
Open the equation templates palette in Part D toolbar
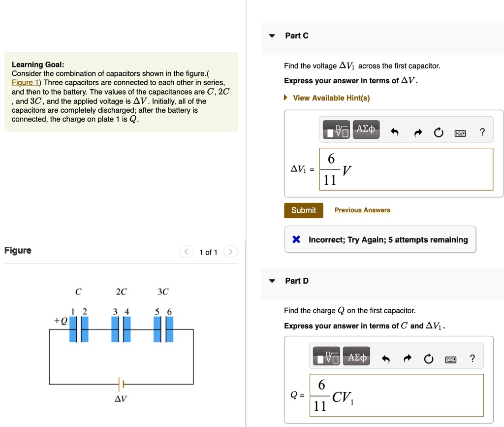pyautogui.click(x=326, y=356)
